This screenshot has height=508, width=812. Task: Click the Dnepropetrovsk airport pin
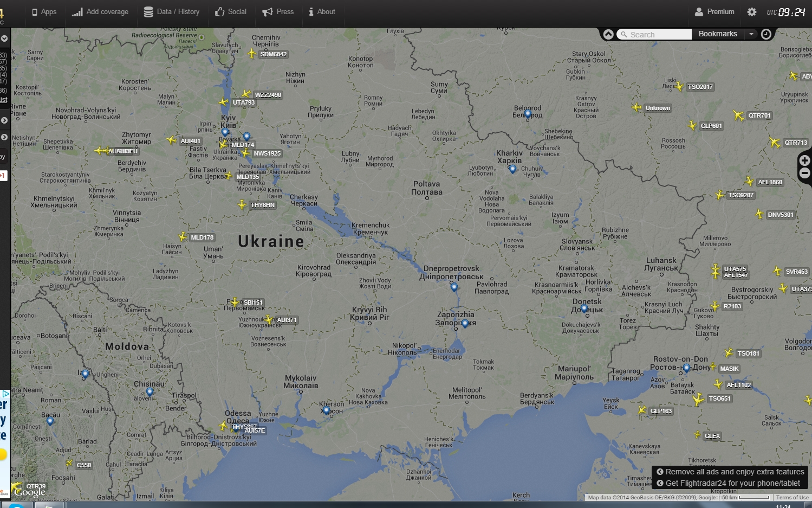pyautogui.click(x=454, y=287)
